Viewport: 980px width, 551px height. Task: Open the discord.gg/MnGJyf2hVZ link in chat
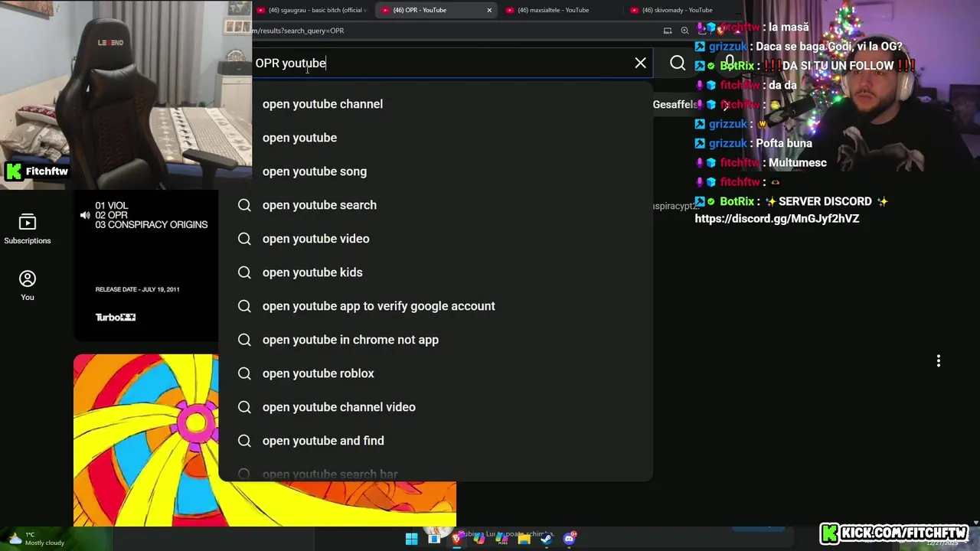click(776, 219)
